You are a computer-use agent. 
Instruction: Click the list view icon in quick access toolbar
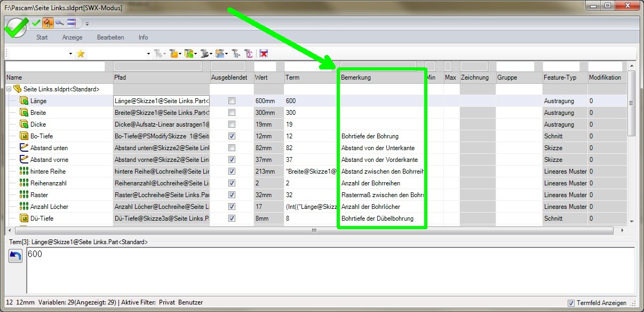(71, 23)
